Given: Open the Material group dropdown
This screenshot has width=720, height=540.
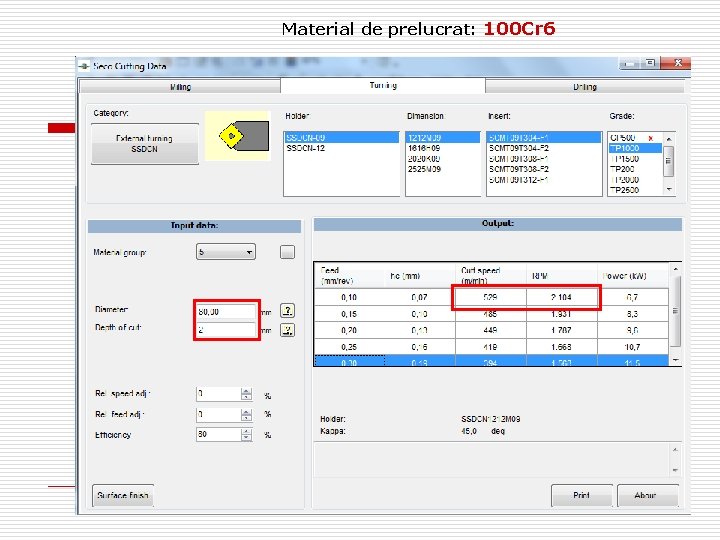Looking at the screenshot, I should (x=225, y=252).
